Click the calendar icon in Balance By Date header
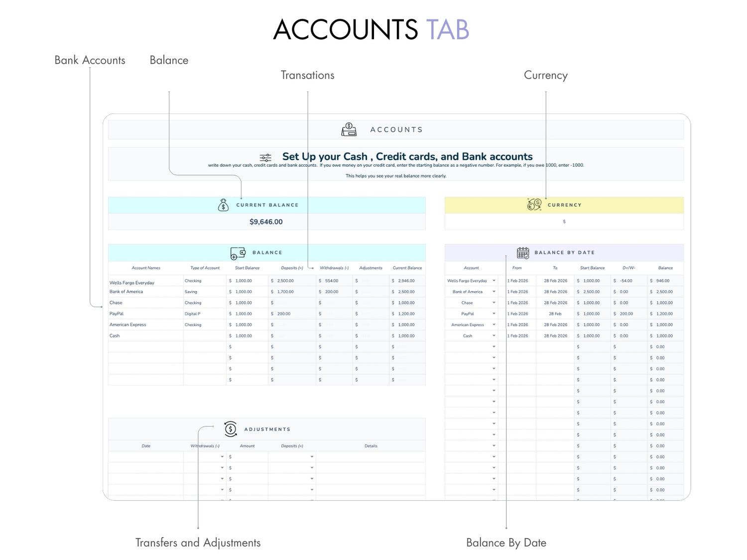747x560 pixels. [522, 253]
